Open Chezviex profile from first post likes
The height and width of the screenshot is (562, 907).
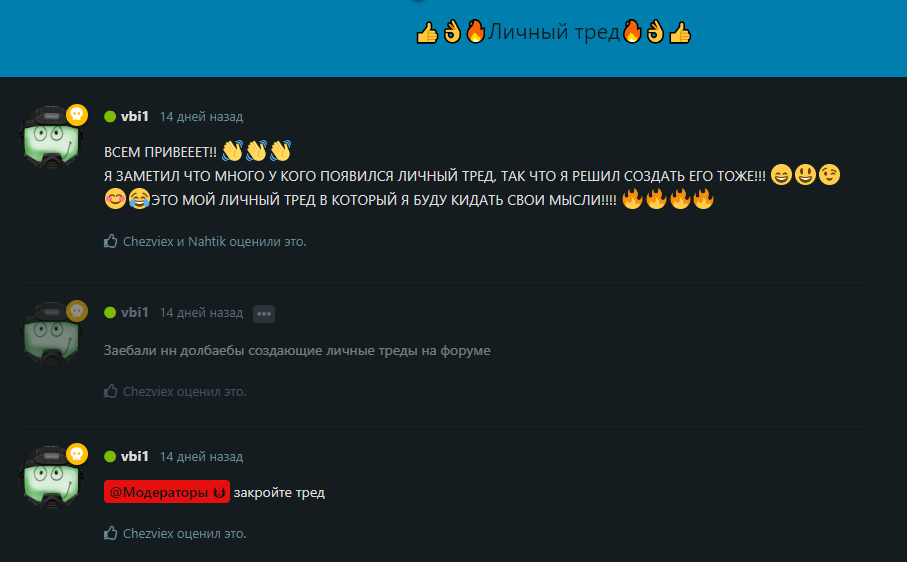(x=148, y=242)
